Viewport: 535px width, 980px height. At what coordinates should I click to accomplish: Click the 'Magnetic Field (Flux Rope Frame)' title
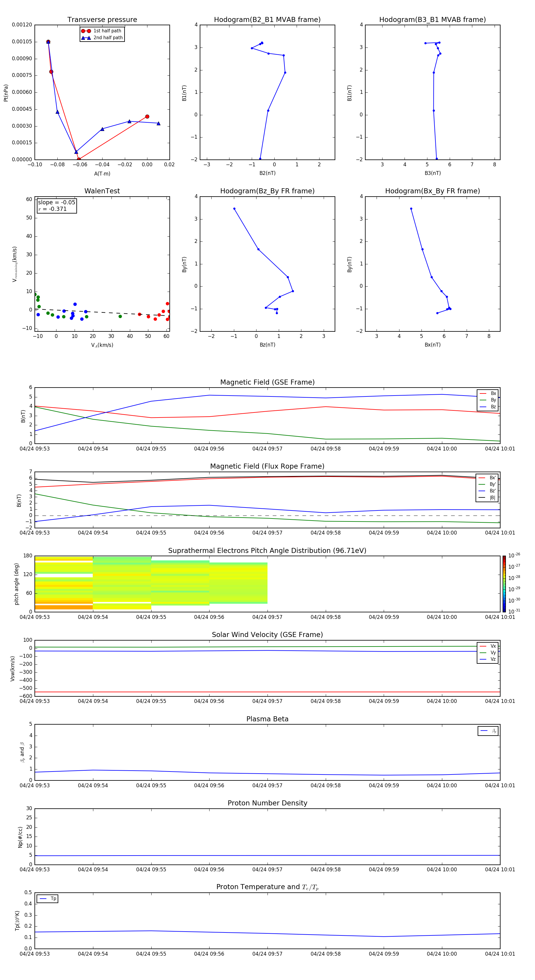tap(267, 467)
